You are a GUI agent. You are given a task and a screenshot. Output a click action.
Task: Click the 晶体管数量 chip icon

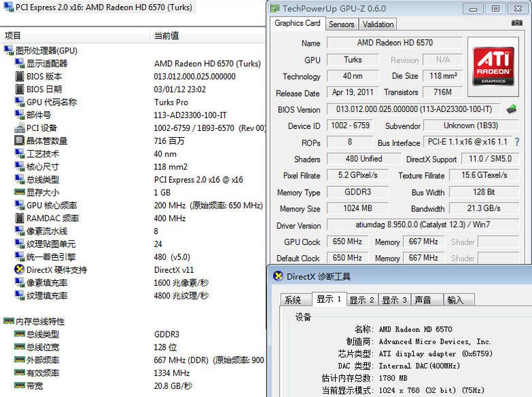(20, 141)
